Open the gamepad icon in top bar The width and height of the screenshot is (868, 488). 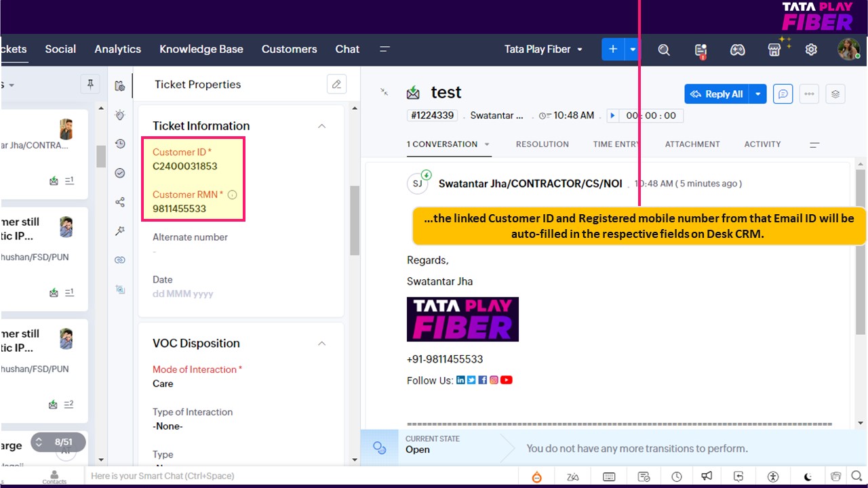[x=737, y=49]
